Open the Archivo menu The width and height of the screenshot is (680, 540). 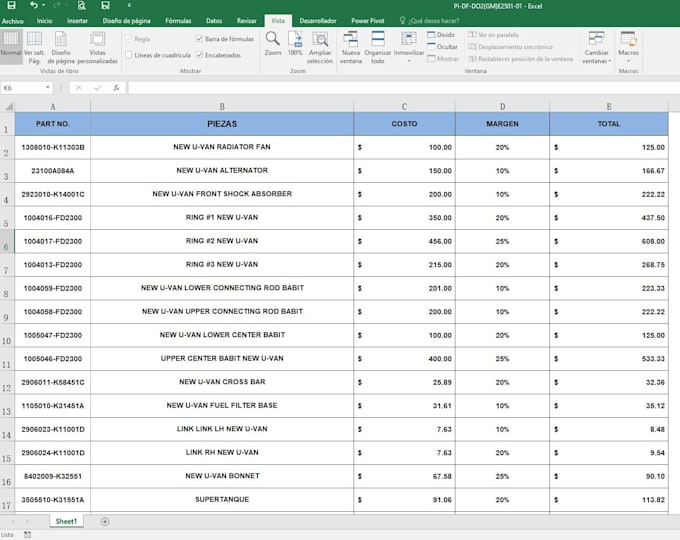pos(13,21)
